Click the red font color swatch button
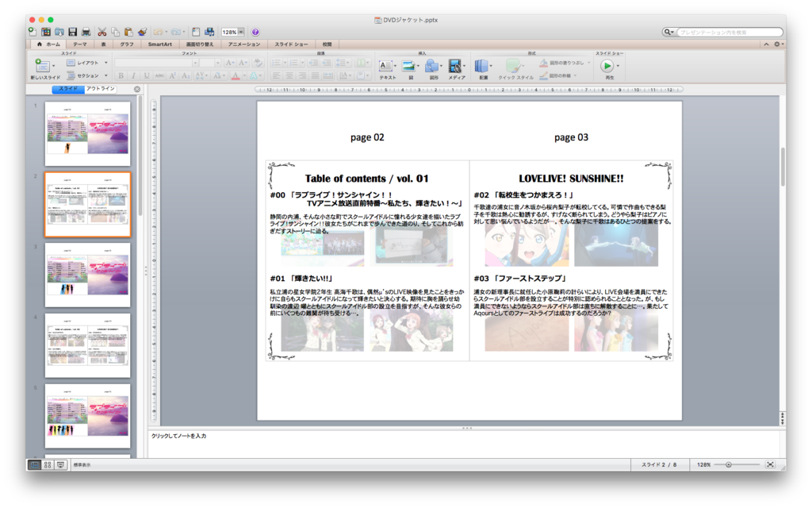The image size is (812, 508). click(x=235, y=75)
